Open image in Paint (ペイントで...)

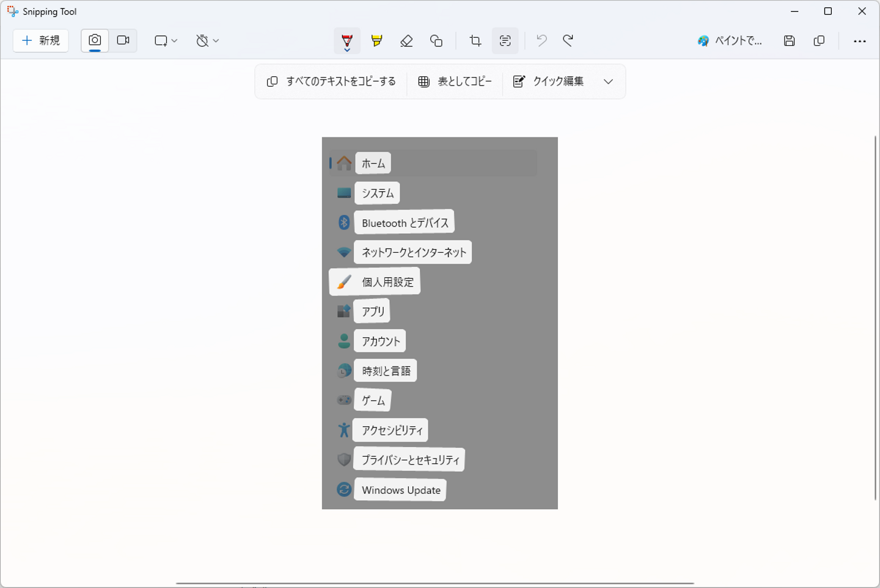click(x=730, y=41)
